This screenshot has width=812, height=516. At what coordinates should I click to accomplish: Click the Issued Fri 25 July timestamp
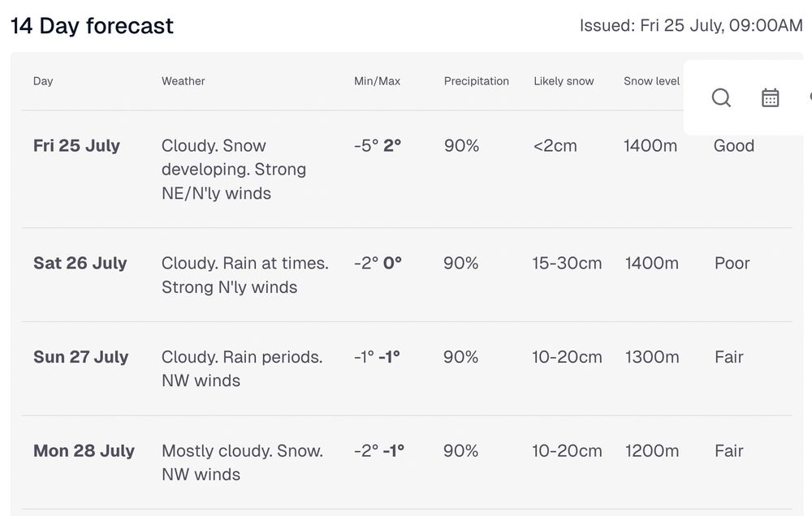[691, 25]
